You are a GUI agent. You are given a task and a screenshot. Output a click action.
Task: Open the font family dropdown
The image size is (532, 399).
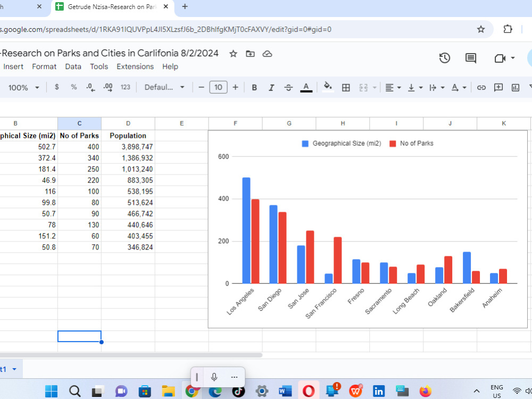coord(164,87)
